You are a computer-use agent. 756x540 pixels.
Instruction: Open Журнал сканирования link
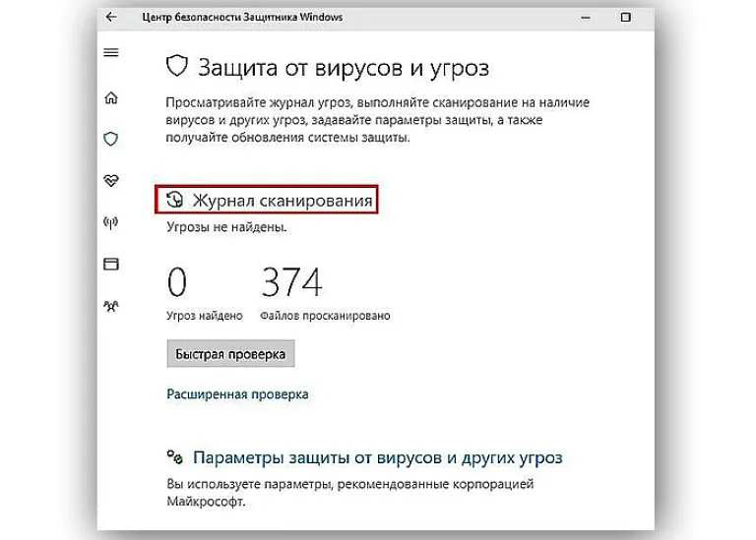tap(283, 200)
